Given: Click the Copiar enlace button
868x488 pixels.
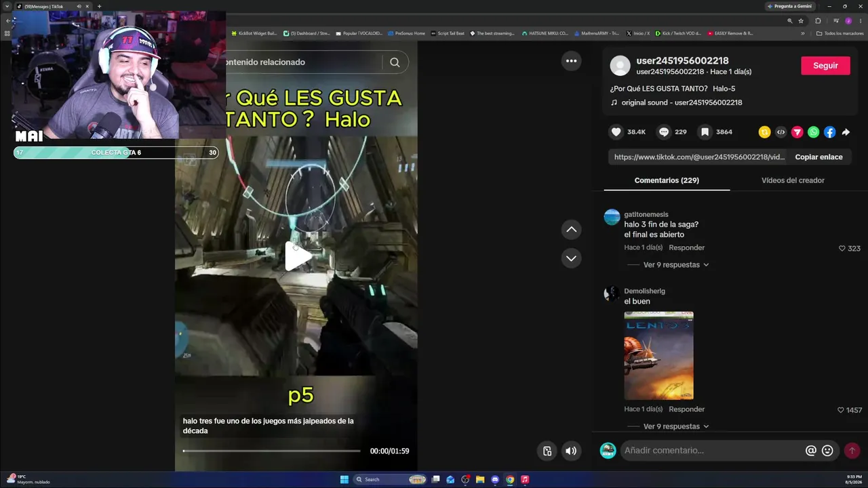Looking at the screenshot, I should tap(819, 157).
